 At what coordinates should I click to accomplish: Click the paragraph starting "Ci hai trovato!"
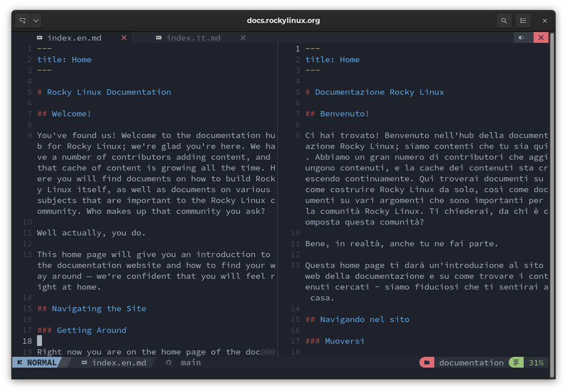[x=427, y=179]
